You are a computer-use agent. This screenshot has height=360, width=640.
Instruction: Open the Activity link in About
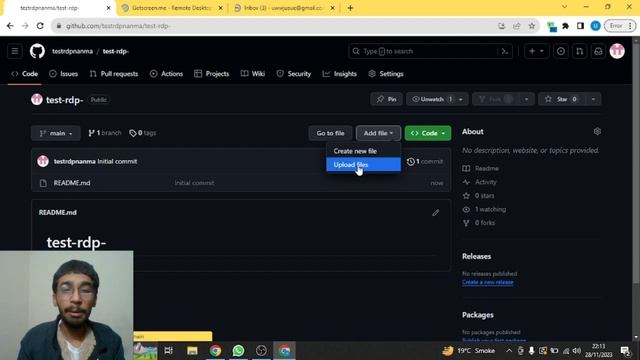point(486,182)
